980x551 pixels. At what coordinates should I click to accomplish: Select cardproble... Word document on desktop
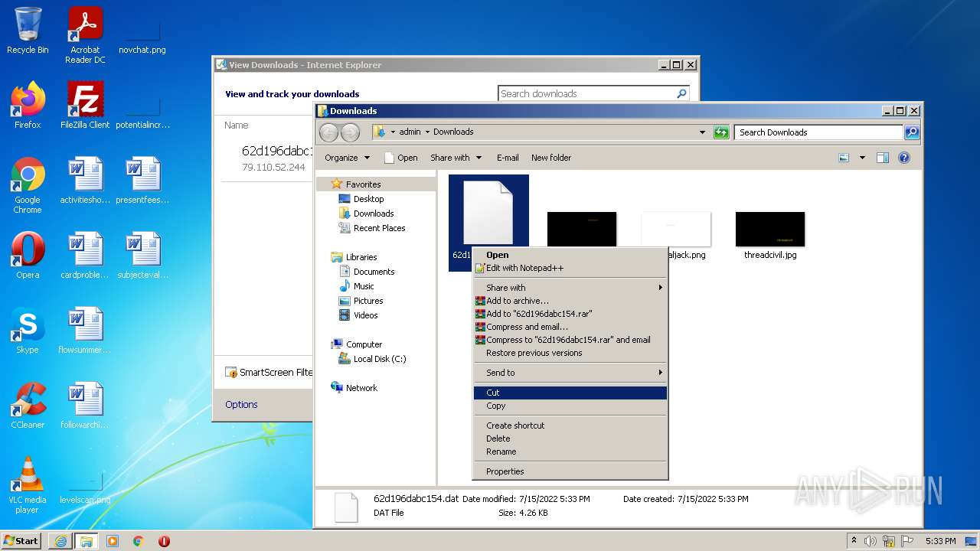85,256
